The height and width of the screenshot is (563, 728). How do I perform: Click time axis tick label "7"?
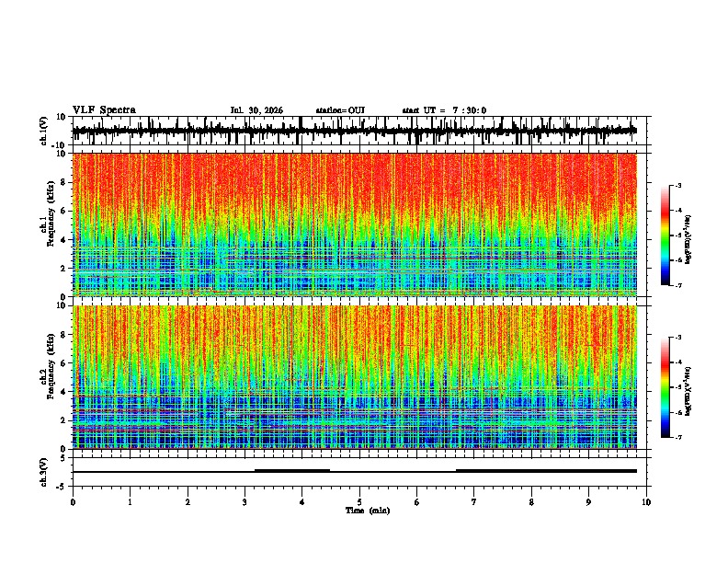point(474,502)
